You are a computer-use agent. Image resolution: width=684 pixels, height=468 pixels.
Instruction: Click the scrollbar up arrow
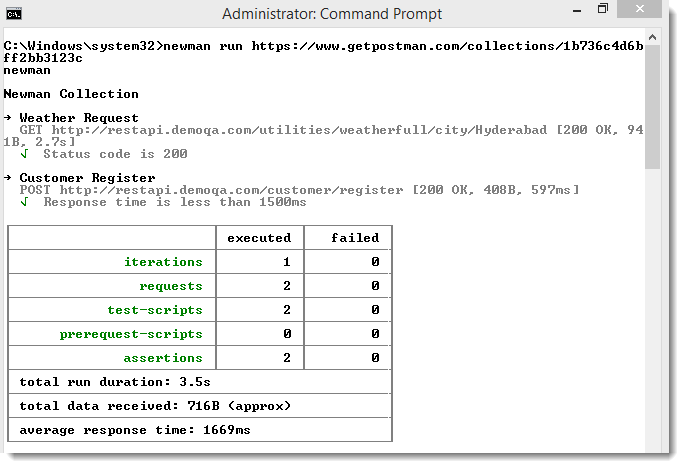(652, 37)
